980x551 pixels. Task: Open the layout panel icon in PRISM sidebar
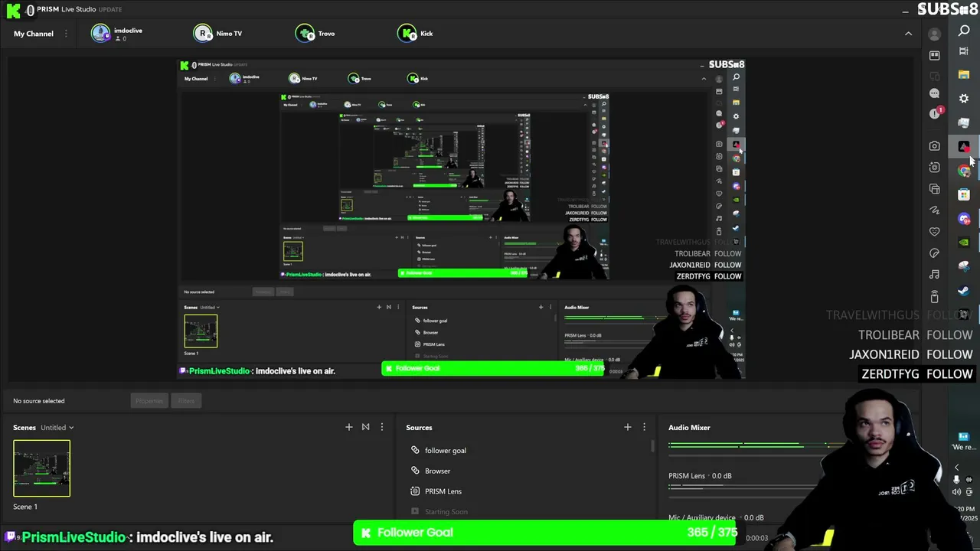[934, 56]
